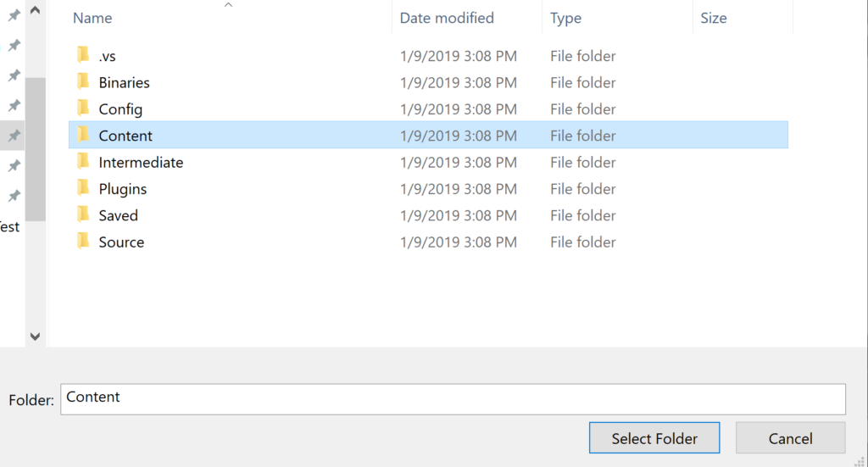Sort files by Name column header
The width and height of the screenshot is (868, 467).
tap(92, 18)
